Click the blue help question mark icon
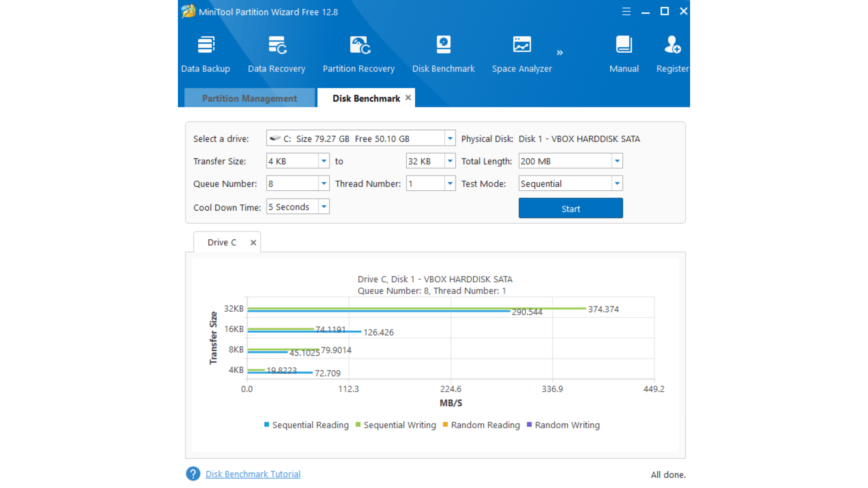868x488 pixels. (x=193, y=474)
